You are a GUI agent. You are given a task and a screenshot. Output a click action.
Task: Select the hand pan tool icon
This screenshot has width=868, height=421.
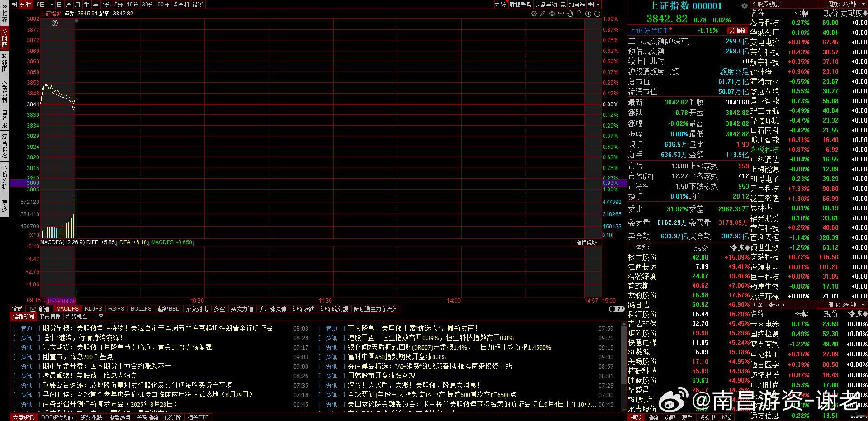click(x=570, y=14)
